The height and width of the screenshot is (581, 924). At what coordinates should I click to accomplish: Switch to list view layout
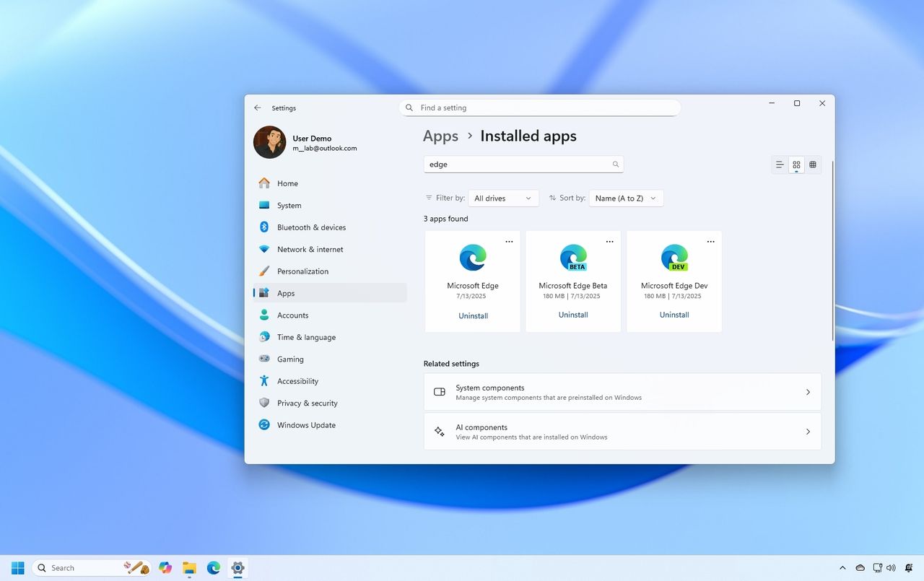[780, 165]
